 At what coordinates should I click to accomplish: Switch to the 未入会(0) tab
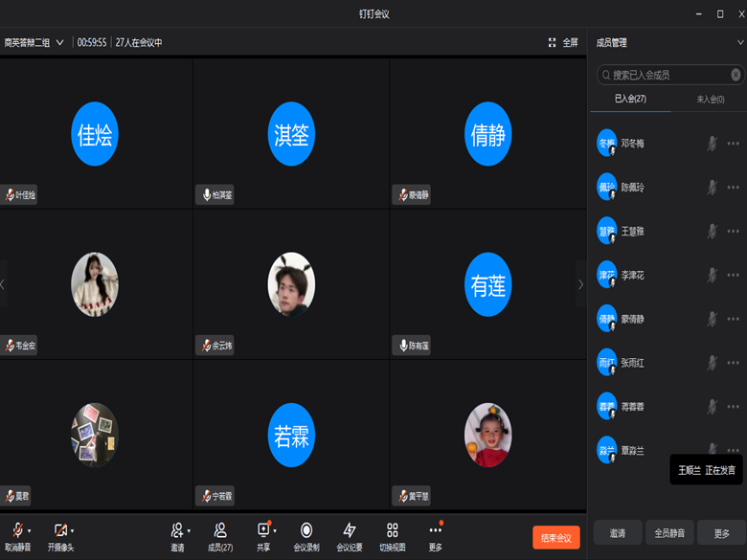[x=709, y=99]
